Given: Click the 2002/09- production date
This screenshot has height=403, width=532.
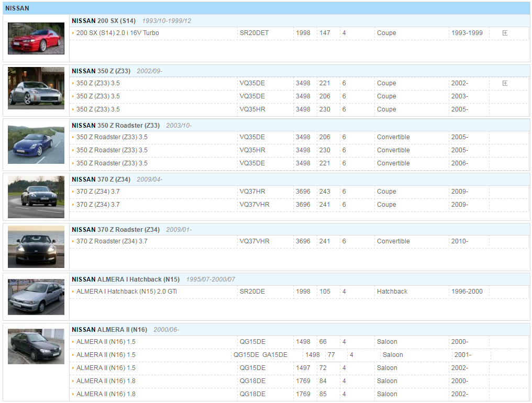Looking at the screenshot, I should click(x=150, y=71).
